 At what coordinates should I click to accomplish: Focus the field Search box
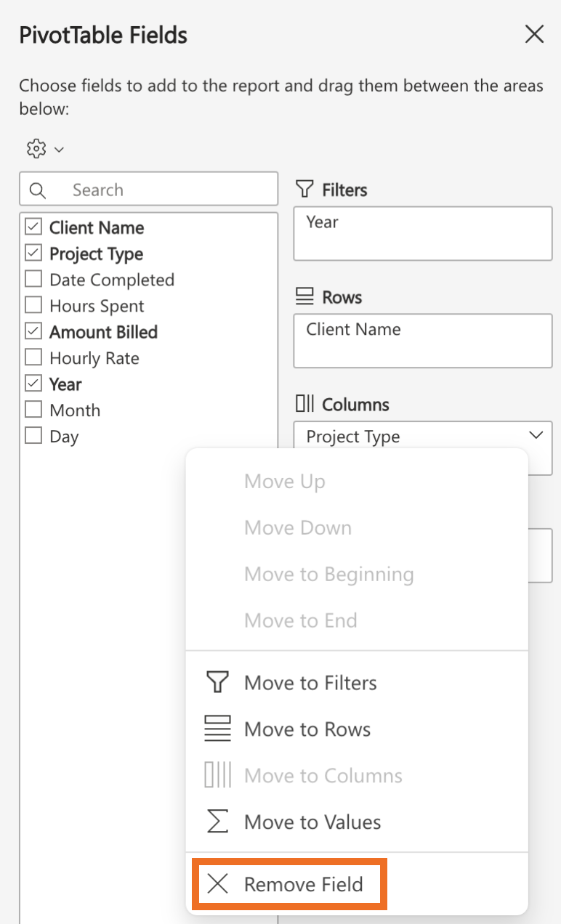[167, 190]
